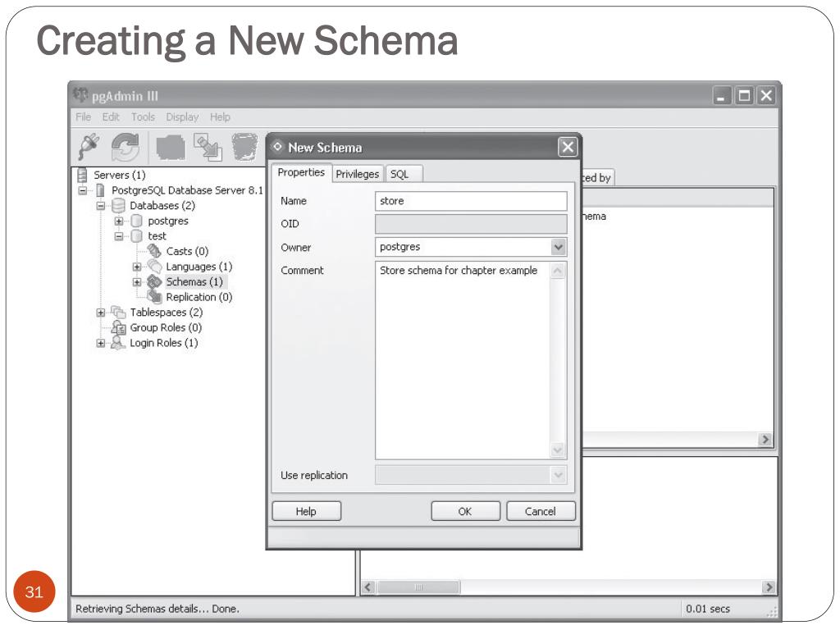Image resolution: width=840 pixels, height=630 pixels.
Task: Click the Login Roles (1) icon
Action: coord(118,343)
